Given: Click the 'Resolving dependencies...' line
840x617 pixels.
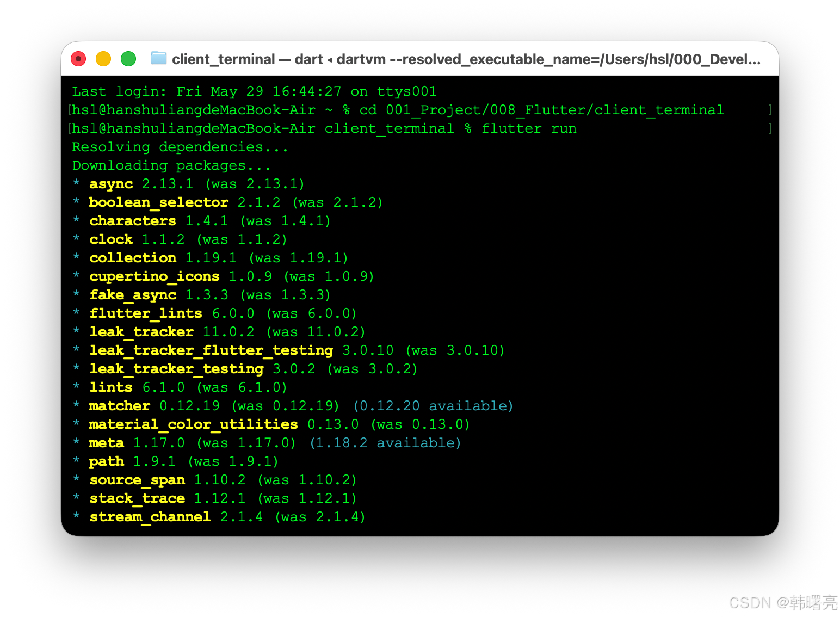Looking at the screenshot, I should point(180,147).
